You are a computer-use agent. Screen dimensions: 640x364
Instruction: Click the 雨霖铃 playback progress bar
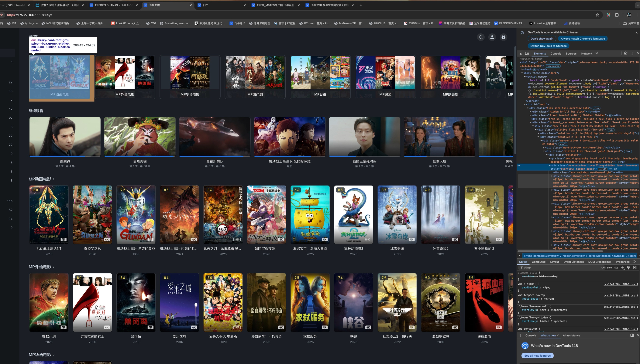(x=65, y=156)
